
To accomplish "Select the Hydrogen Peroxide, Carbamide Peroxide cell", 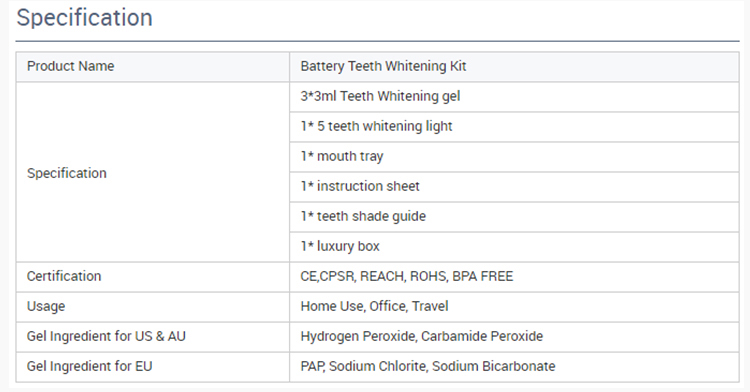I will click(514, 337).
